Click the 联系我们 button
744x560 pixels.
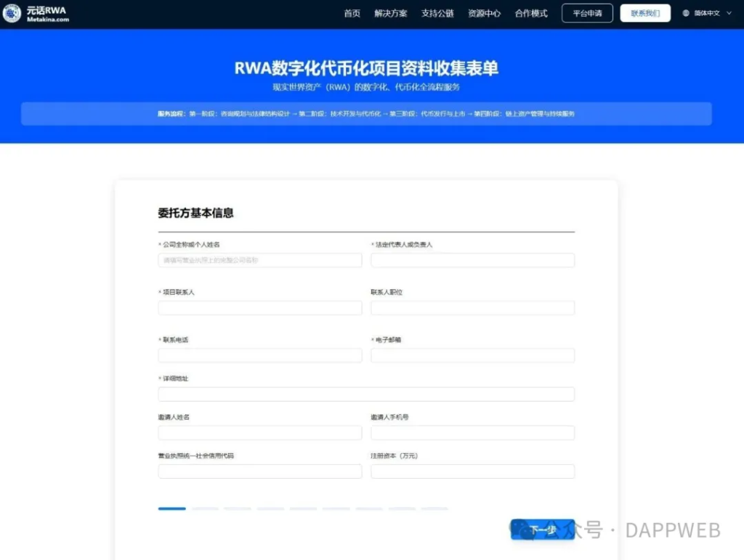click(645, 13)
